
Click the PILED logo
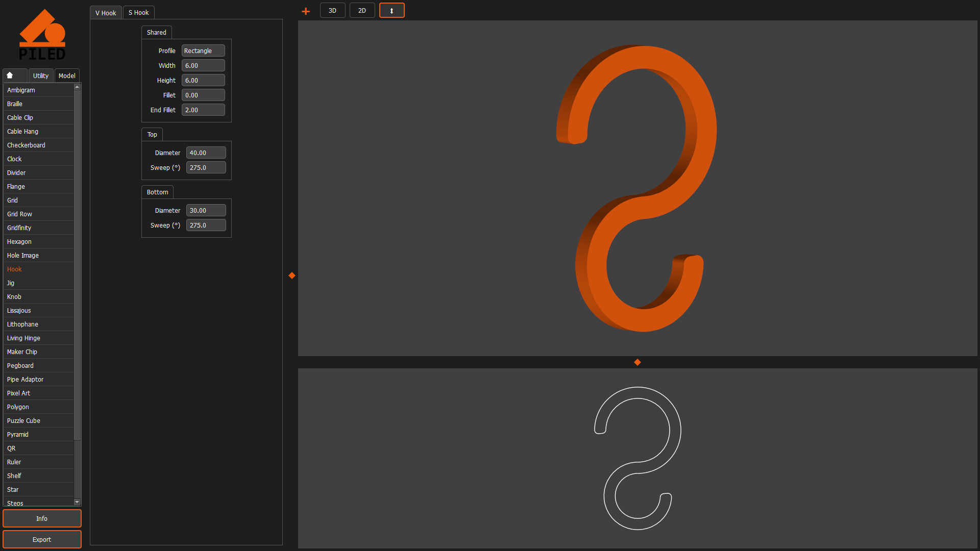pos(42,35)
